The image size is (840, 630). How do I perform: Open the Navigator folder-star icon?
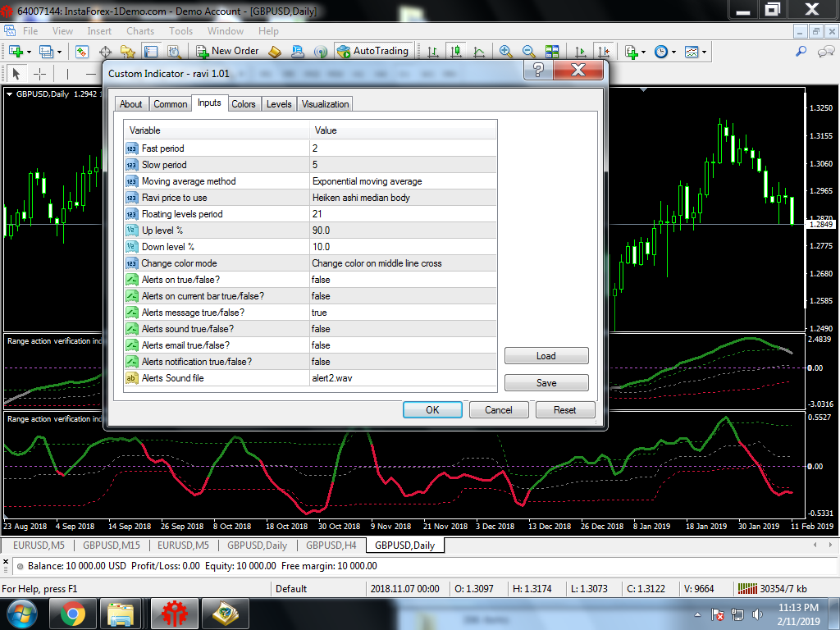click(127, 52)
